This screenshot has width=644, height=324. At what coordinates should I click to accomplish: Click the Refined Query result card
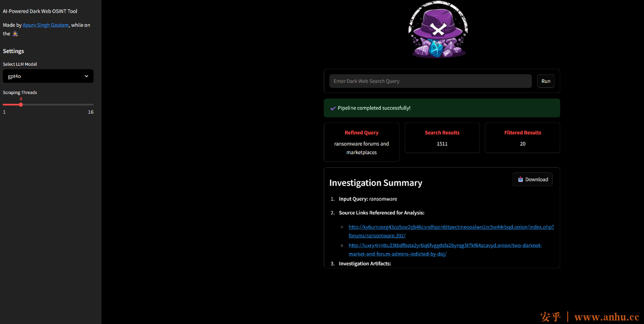coord(361,142)
